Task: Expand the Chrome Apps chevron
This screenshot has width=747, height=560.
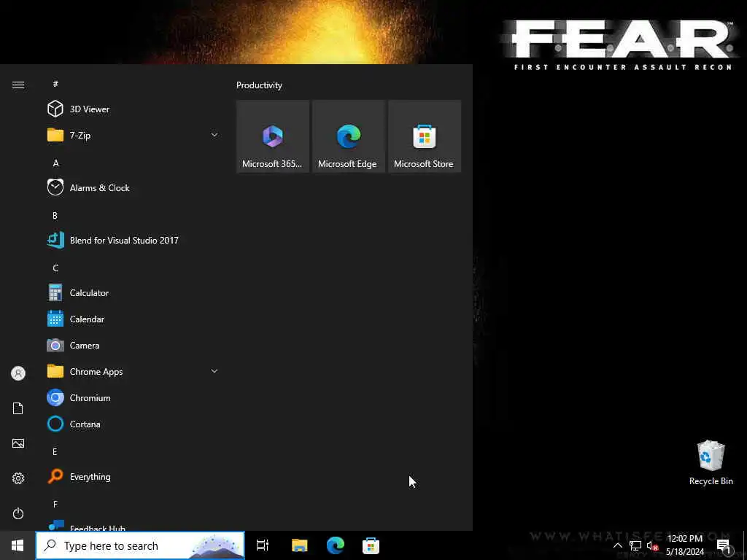Action: coord(214,371)
